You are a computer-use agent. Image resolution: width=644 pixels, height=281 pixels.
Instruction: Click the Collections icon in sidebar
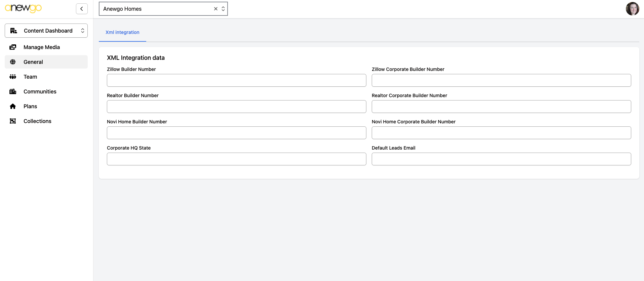(13, 121)
